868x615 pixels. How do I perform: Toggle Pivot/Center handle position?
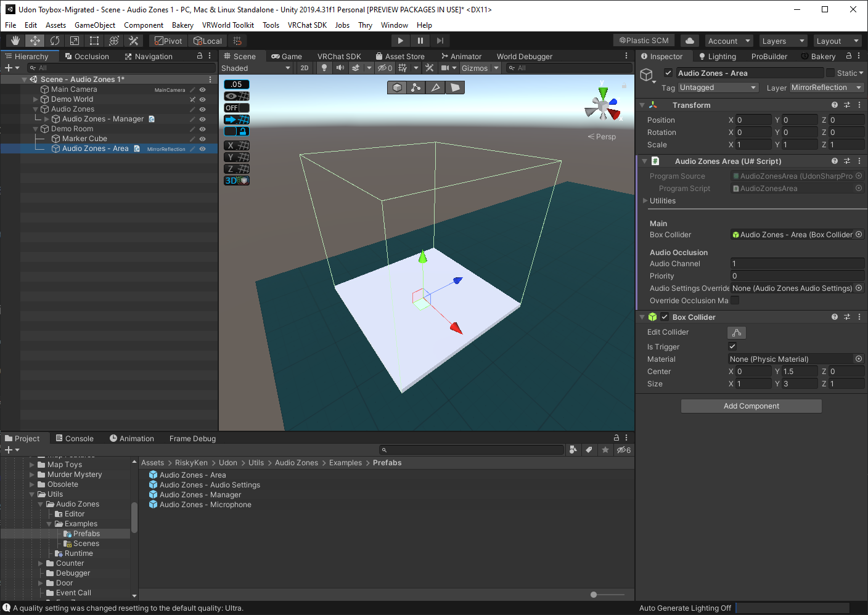pos(168,41)
